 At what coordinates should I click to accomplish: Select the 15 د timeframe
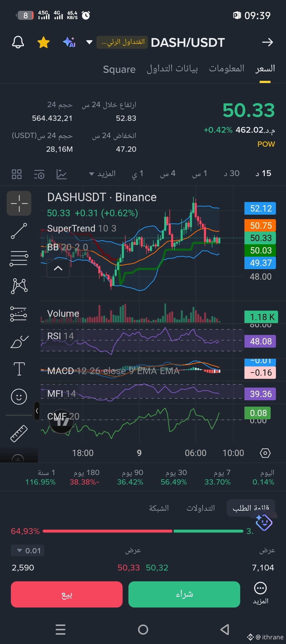pos(263,173)
